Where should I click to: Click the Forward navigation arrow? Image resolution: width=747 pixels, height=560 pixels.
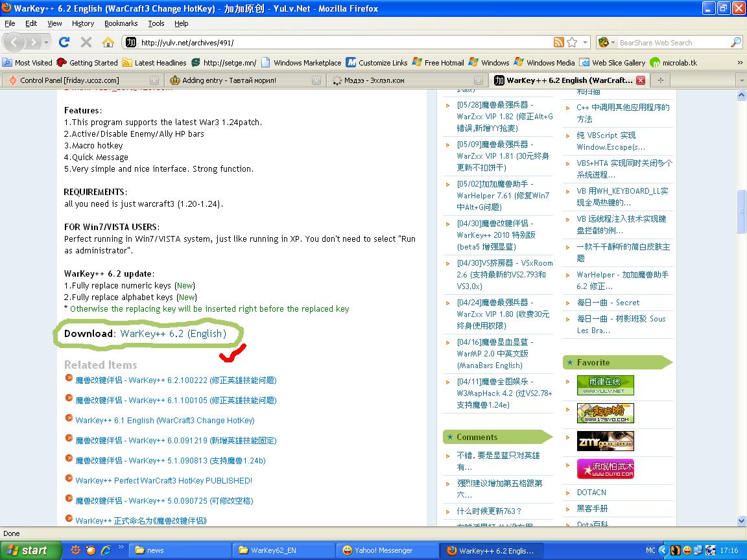tap(32, 42)
